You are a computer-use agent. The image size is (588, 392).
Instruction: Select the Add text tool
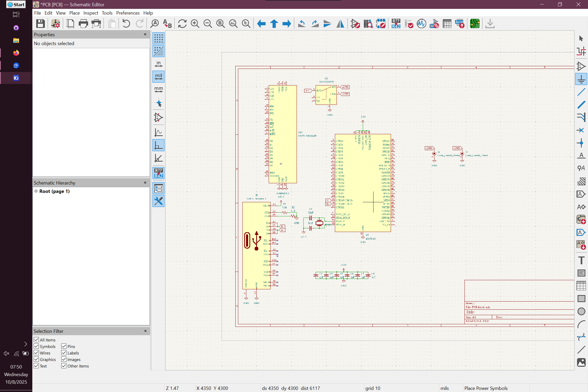coord(581,260)
